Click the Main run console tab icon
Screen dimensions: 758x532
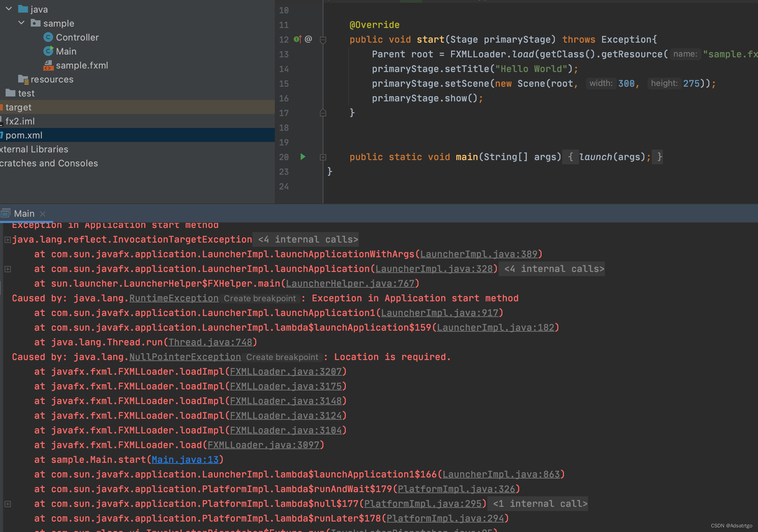pyautogui.click(x=6, y=213)
